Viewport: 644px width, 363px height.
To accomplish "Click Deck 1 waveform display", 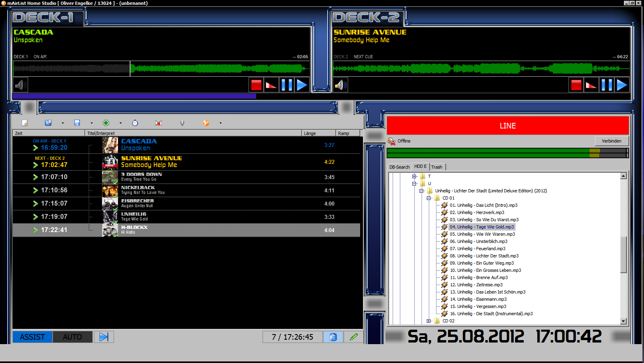I will pos(161,69).
